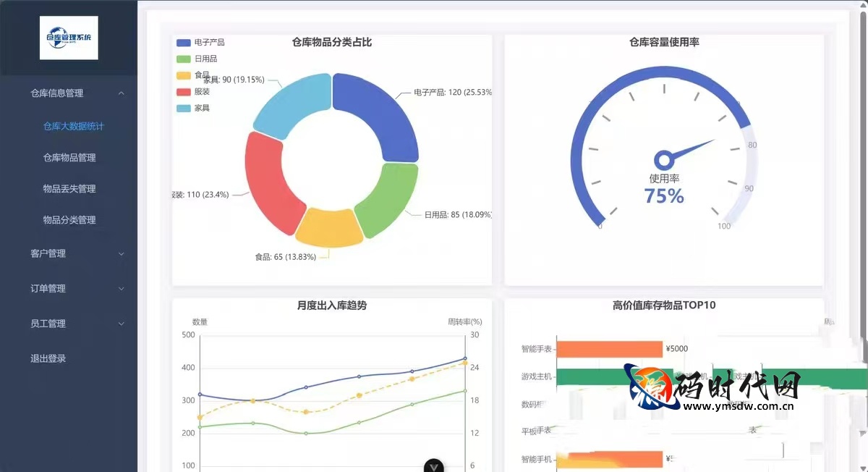Toggle 电子产品 legend in pie chart
The image size is (868, 472).
[x=200, y=43]
